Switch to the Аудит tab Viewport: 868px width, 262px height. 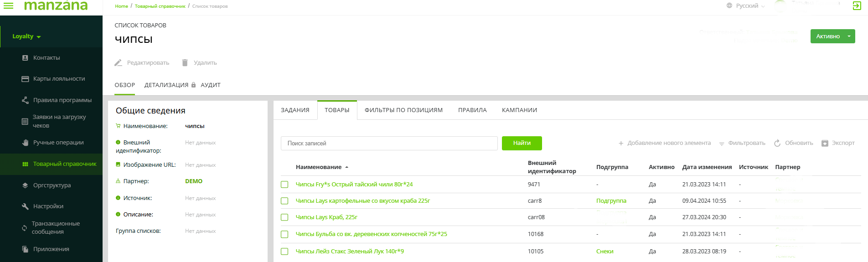point(210,85)
